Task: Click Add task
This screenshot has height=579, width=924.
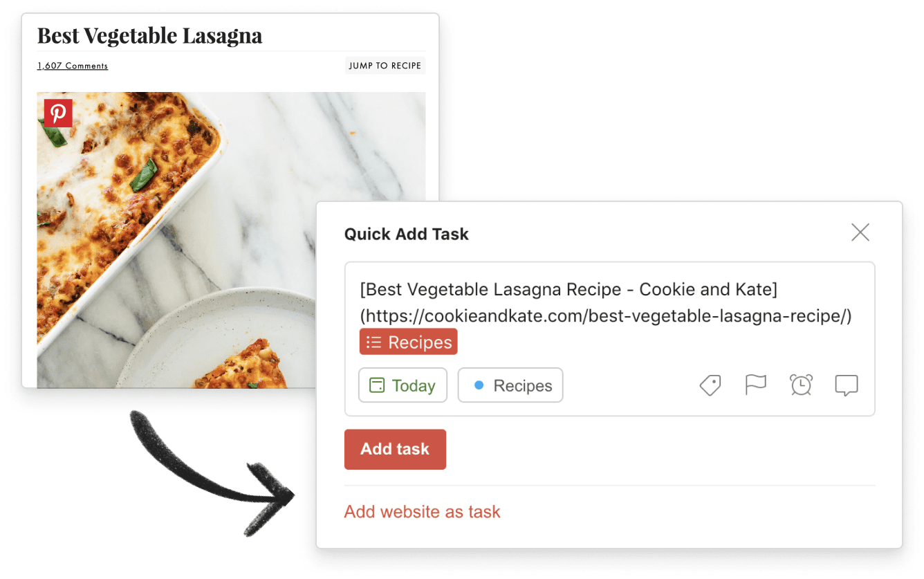Action: click(395, 449)
